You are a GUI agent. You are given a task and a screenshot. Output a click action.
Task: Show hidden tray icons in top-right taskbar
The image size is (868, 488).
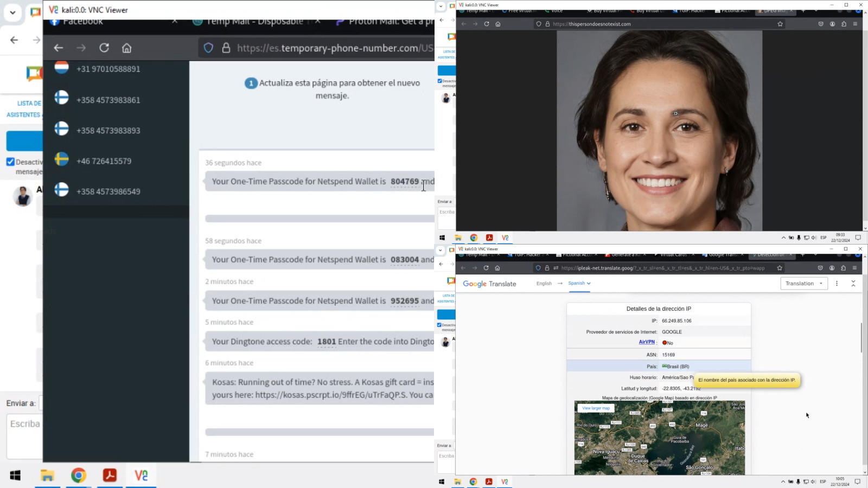tap(783, 237)
